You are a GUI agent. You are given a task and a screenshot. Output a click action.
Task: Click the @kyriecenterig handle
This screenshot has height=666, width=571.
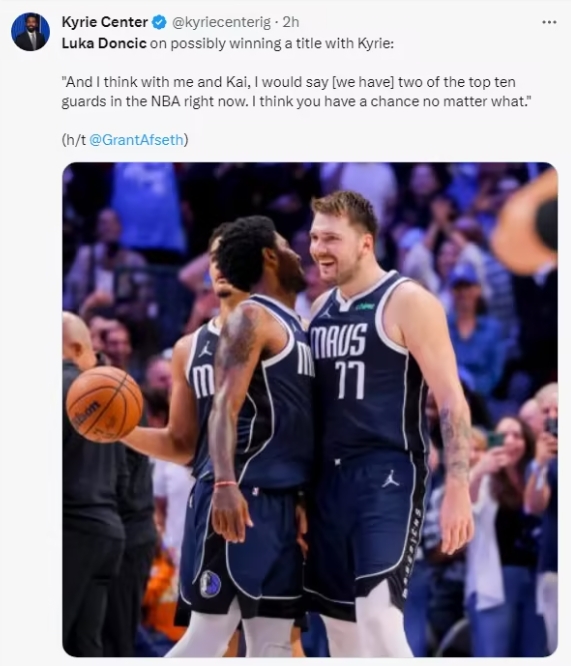(x=221, y=22)
